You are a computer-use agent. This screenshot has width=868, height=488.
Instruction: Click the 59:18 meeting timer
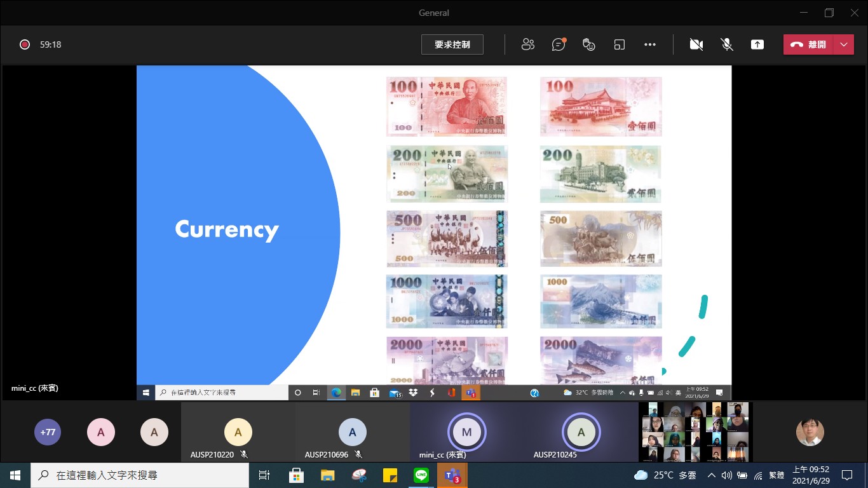tap(51, 44)
